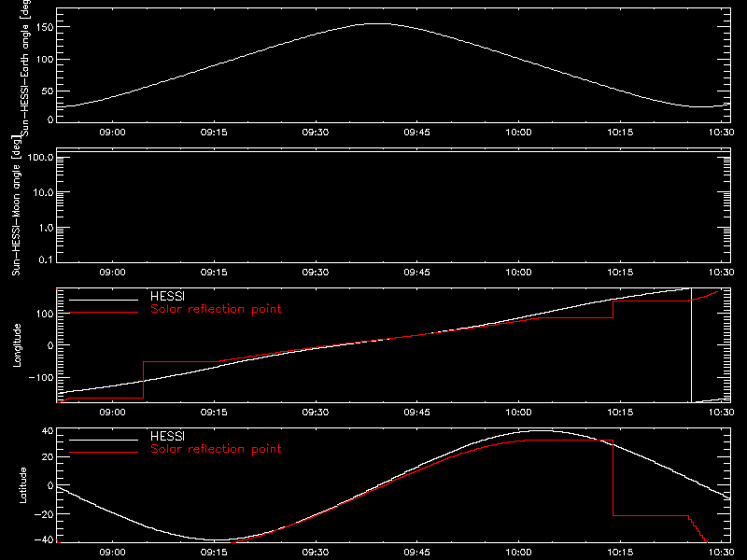Screen dimensions: 747x560
Task: Click the vertical white wrap line in Longitude plot
Action: click(691, 344)
